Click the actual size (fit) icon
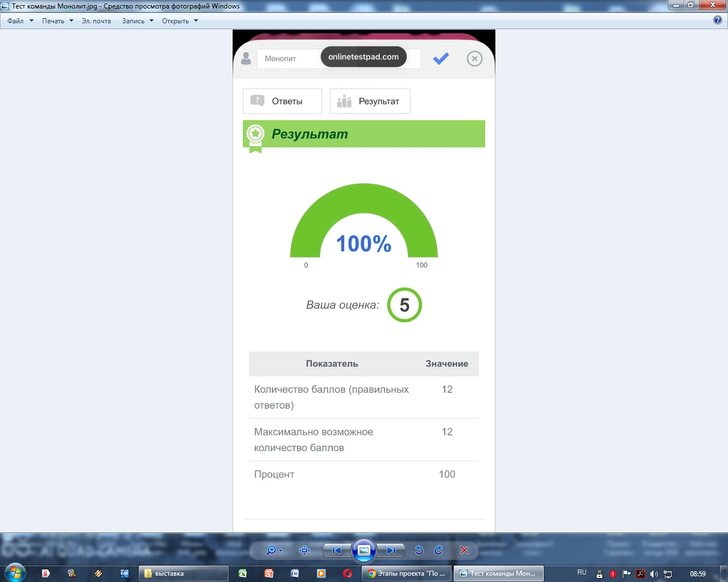 [305, 550]
